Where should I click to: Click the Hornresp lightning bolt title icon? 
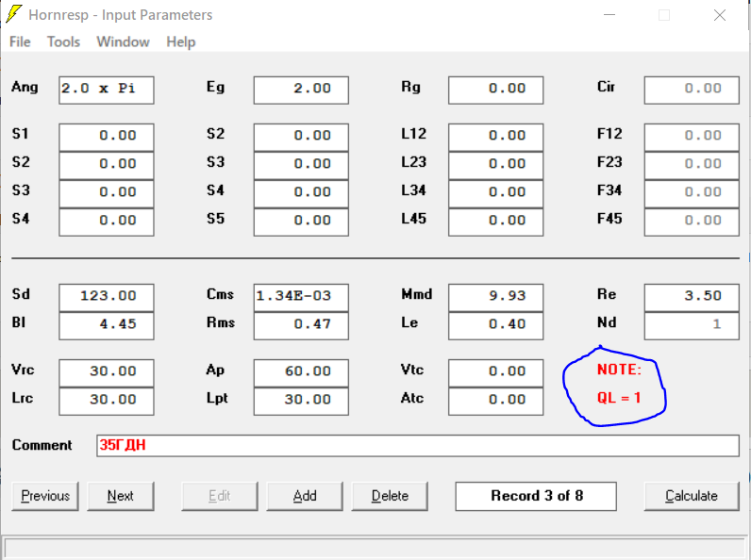pos(13,14)
